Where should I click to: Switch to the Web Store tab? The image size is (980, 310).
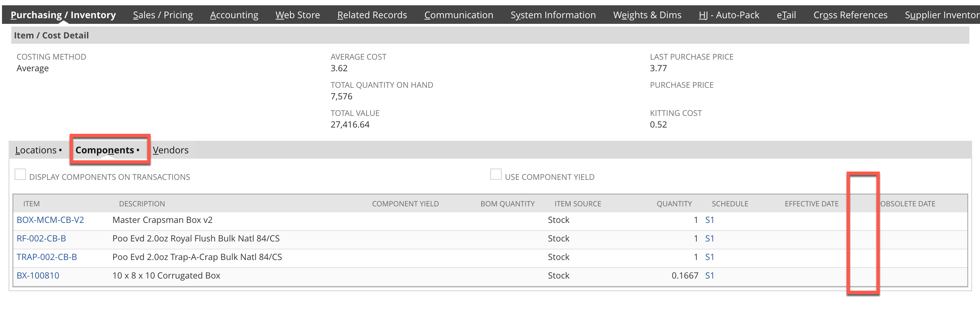(298, 15)
